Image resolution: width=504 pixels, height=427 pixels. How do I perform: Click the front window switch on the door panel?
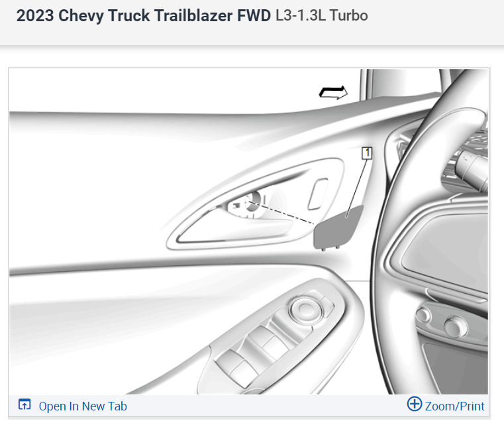pos(269,341)
